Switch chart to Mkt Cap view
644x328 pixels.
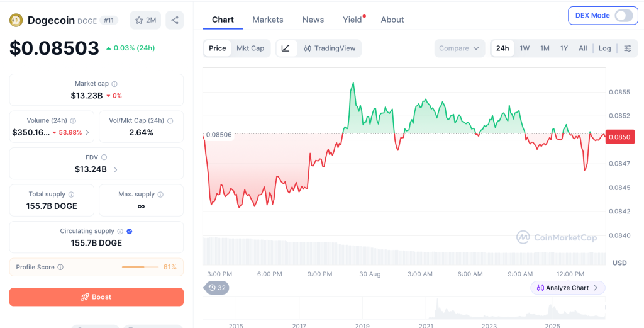coord(250,48)
